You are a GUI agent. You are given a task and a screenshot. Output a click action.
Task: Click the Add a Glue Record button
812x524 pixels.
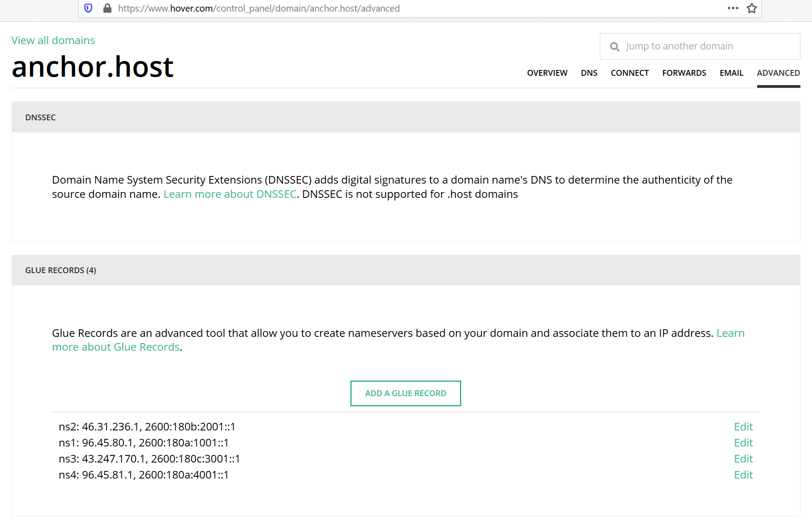pyautogui.click(x=406, y=393)
